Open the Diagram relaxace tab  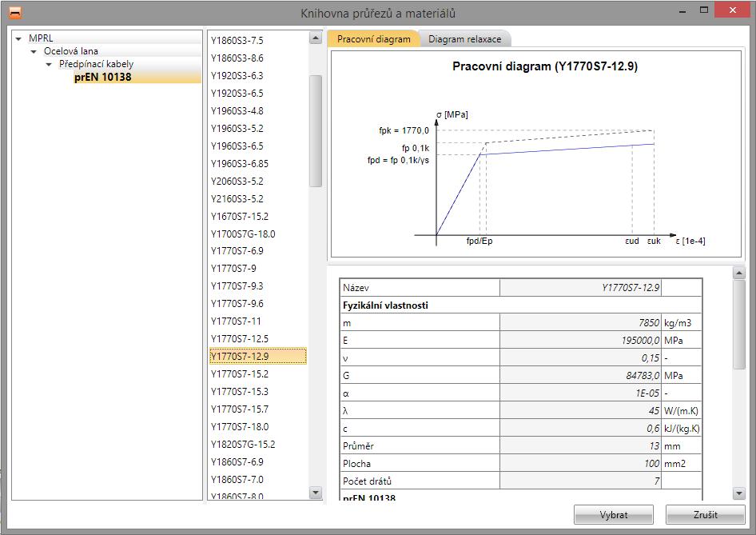tap(465, 39)
